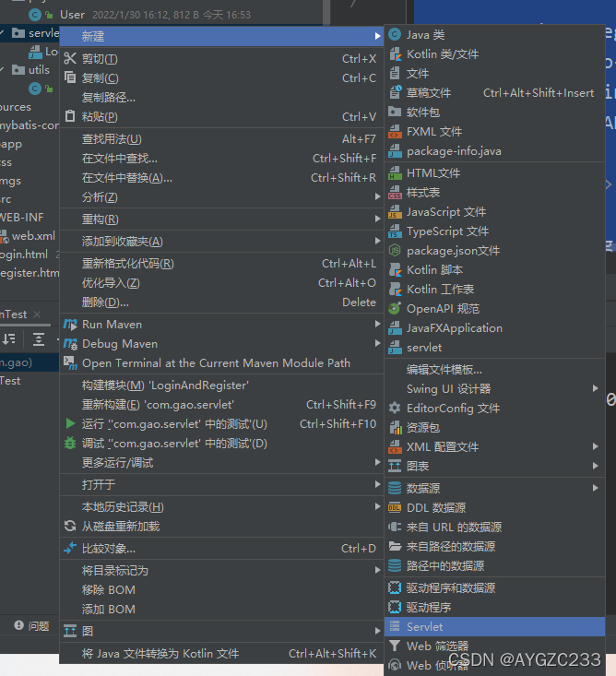The width and height of the screenshot is (616, 676).
Task: Choose 移除 BOM menu entry
Action: point(221,590)
